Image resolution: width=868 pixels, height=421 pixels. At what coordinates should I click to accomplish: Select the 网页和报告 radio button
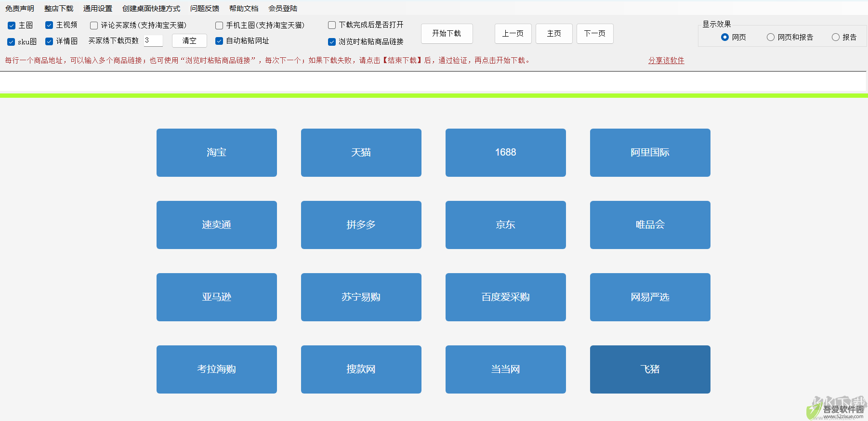click(x=771, y=37)
